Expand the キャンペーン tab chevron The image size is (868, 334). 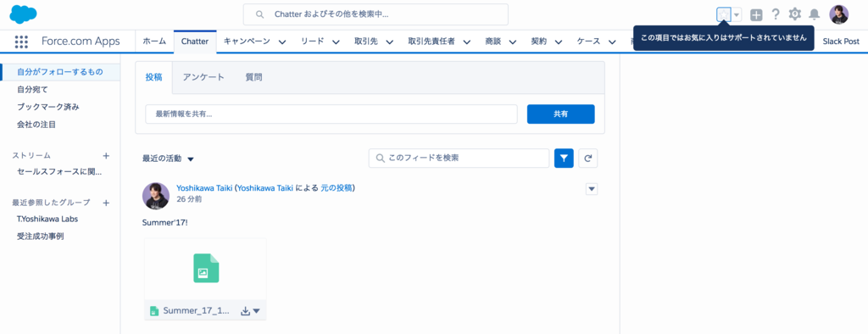point(281,42)
